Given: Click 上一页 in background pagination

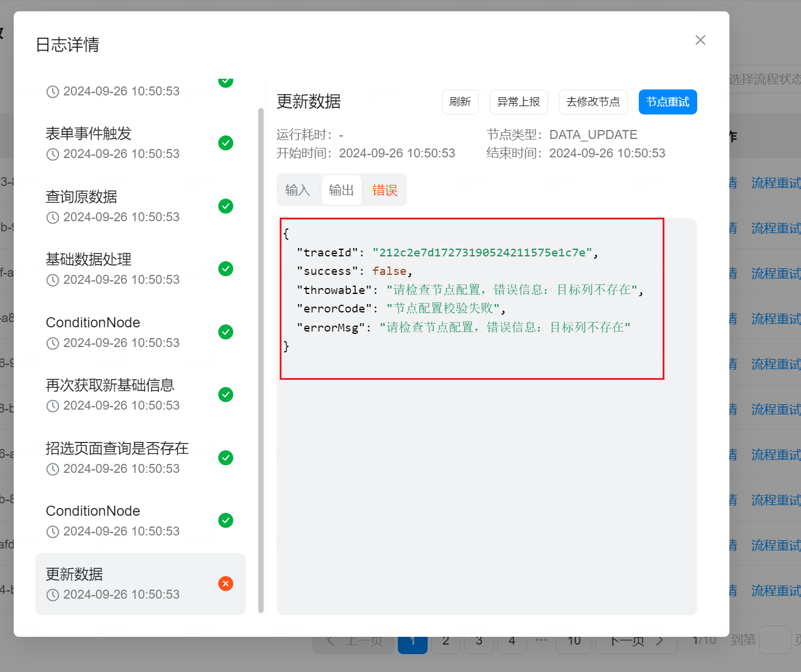Looking at the screenshot, I should coord(354,640).
